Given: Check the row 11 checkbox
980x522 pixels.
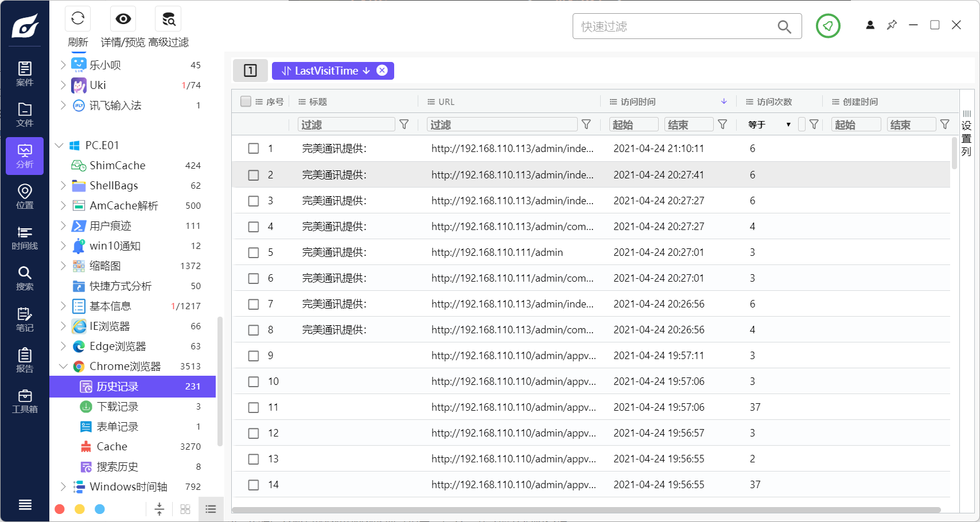Looking at the screenshot, I should coord(254,407).
